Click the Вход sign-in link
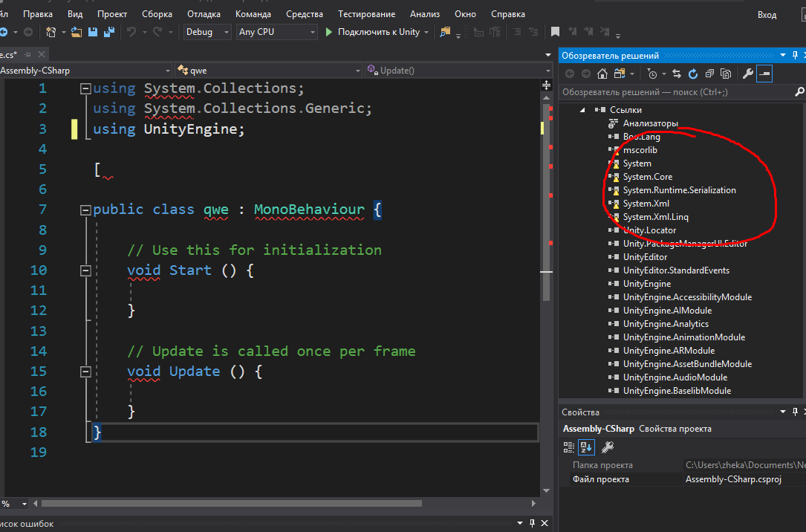The image size is (806, 532). point(767,14)
